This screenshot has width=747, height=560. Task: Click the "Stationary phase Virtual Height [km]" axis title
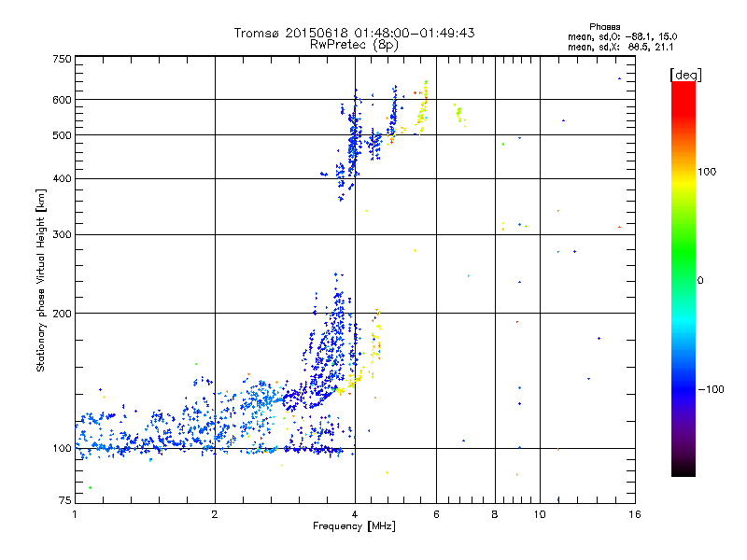coord(40,281)
